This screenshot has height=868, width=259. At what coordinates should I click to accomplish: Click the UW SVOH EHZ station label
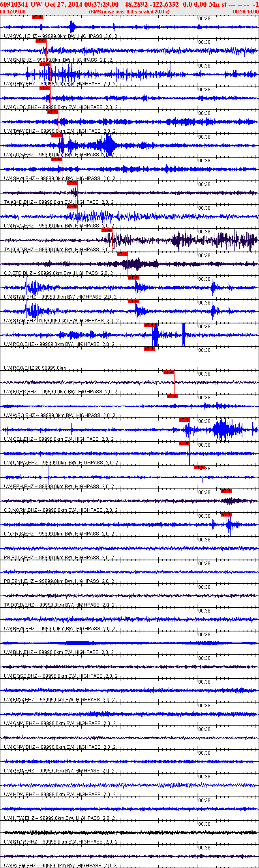[60, 36]
